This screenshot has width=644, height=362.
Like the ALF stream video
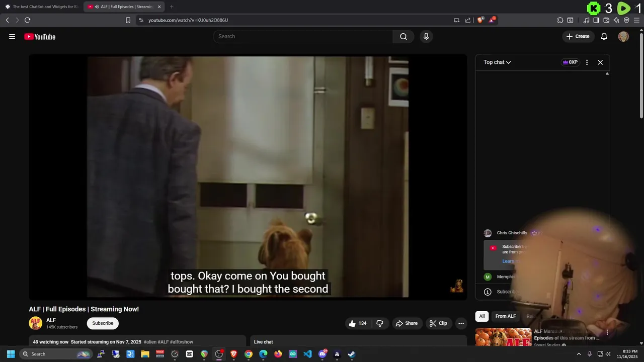(x=358, y=323)
